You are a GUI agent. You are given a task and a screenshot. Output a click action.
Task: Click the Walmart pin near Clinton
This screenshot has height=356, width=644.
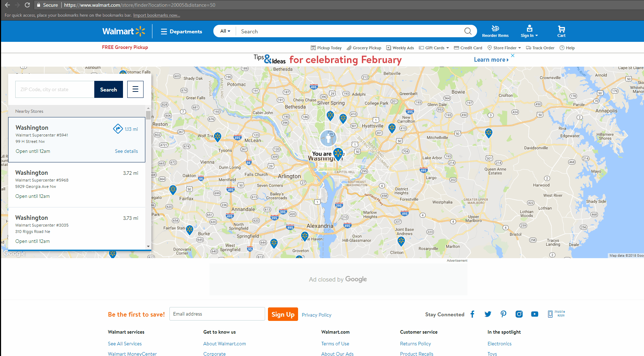coord(401,241)
